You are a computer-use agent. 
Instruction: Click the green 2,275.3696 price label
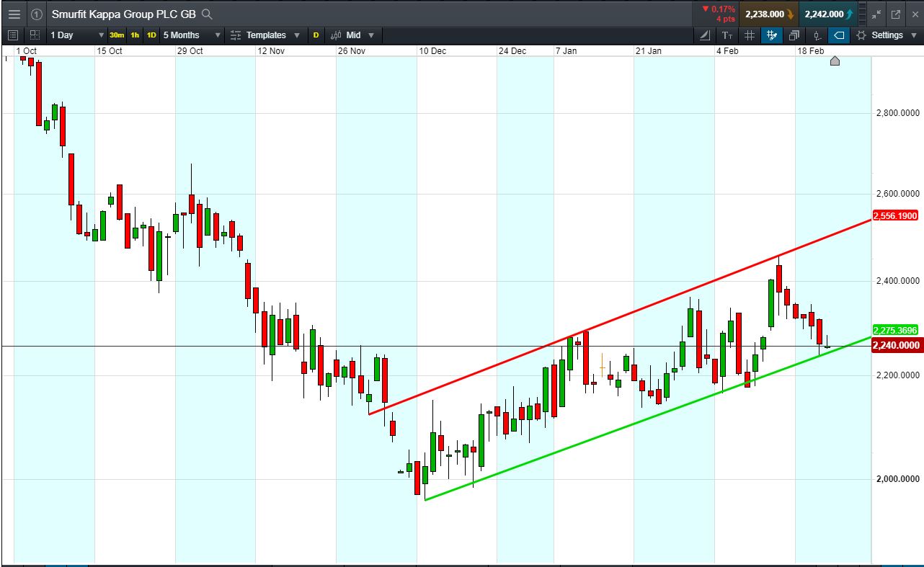[897, 331]
